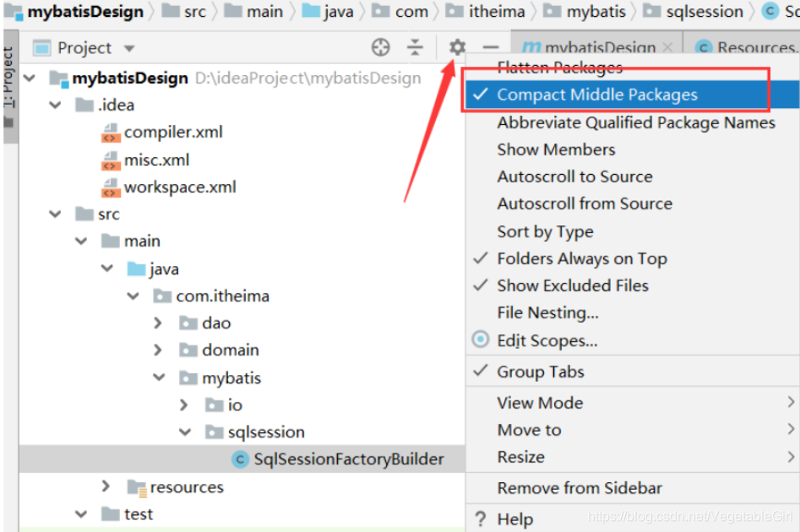
Task: Click the collapse all icon in Project toolbar
Action: point(415,47)
